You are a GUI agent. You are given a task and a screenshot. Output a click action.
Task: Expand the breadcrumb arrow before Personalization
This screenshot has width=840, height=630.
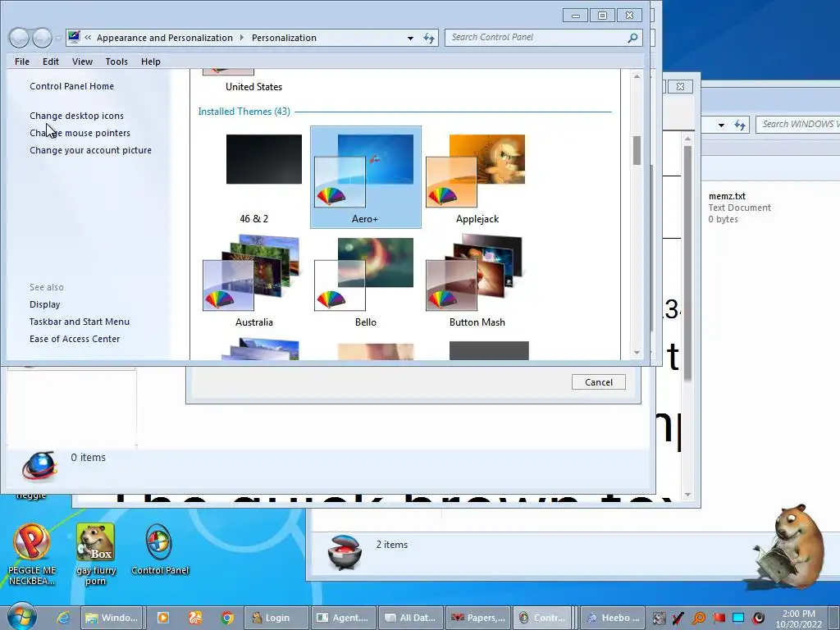click(x=242, y=38)
